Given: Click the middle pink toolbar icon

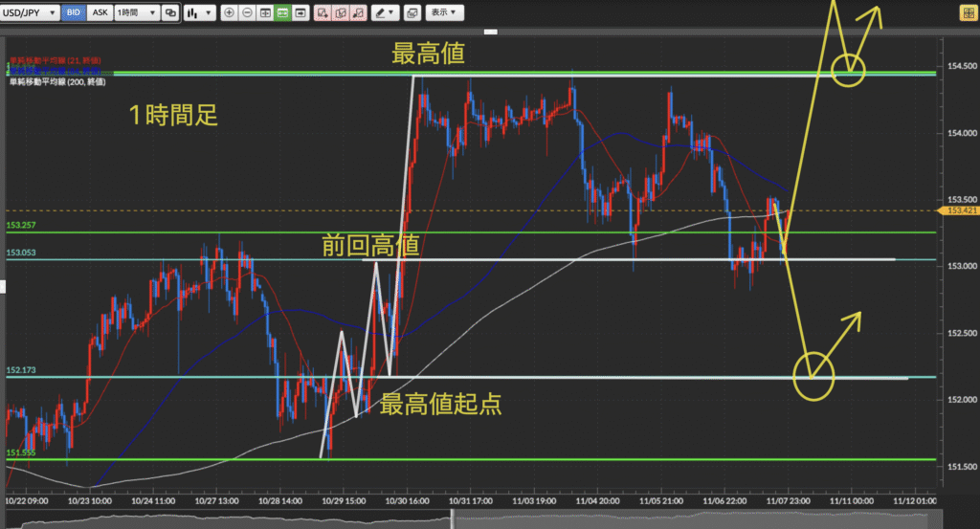Looking at the screenshot, I should click(x=342, y=13).
